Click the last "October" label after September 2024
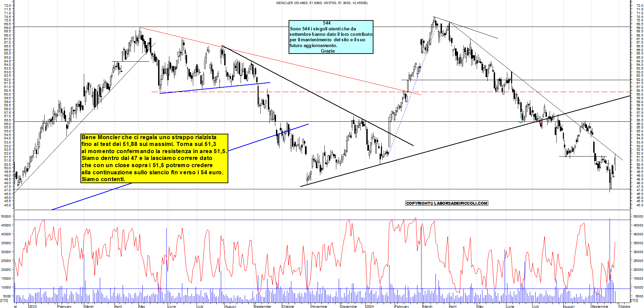Image resolution: width=644 pixels, height=308 pixels. (625, 306)
